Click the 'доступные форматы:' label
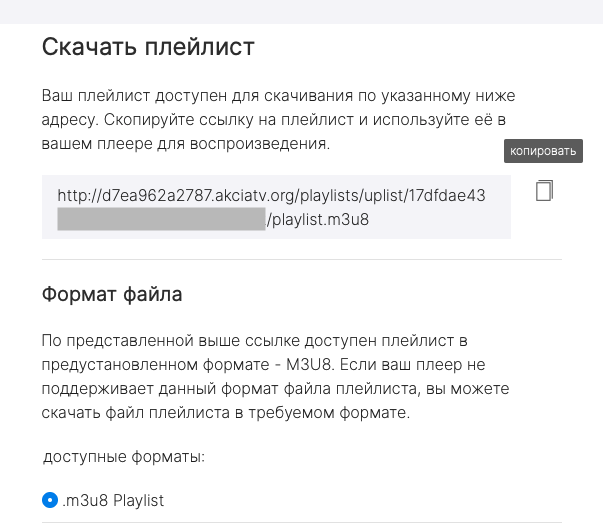Viewport: 603px width, 529px height. [124, 457]
